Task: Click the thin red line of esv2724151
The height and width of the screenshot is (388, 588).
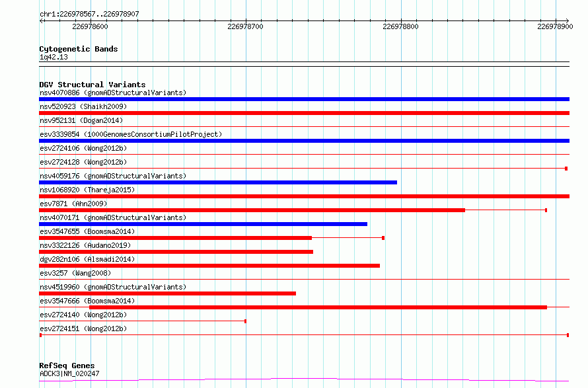Action: [x=304, y=335]
